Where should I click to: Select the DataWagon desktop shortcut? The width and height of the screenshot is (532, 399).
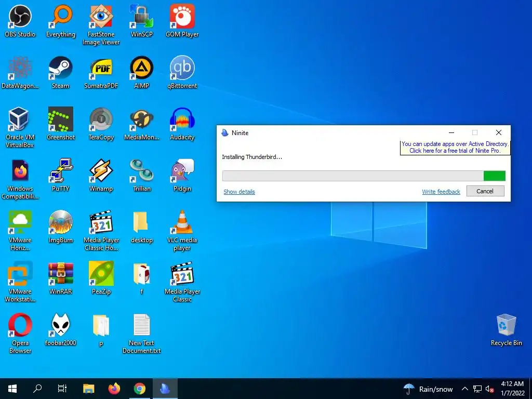point(20,73)
